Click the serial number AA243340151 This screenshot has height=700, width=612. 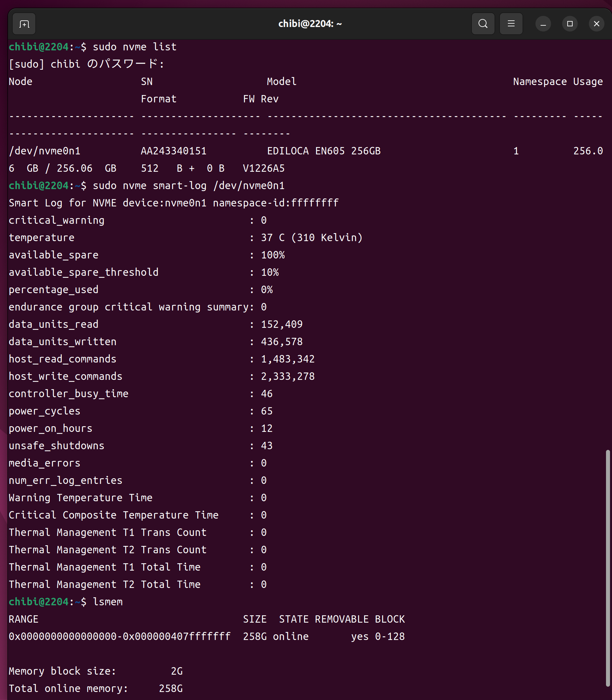coord(174,151)
